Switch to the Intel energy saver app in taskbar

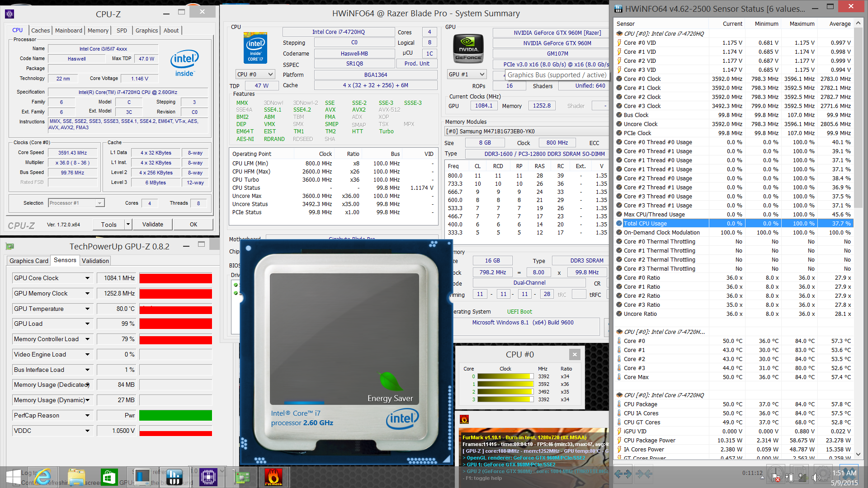click(x=142, y=477)
